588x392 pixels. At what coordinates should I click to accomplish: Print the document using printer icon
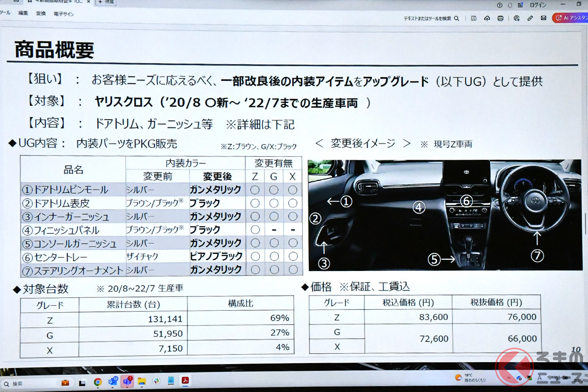500,18
